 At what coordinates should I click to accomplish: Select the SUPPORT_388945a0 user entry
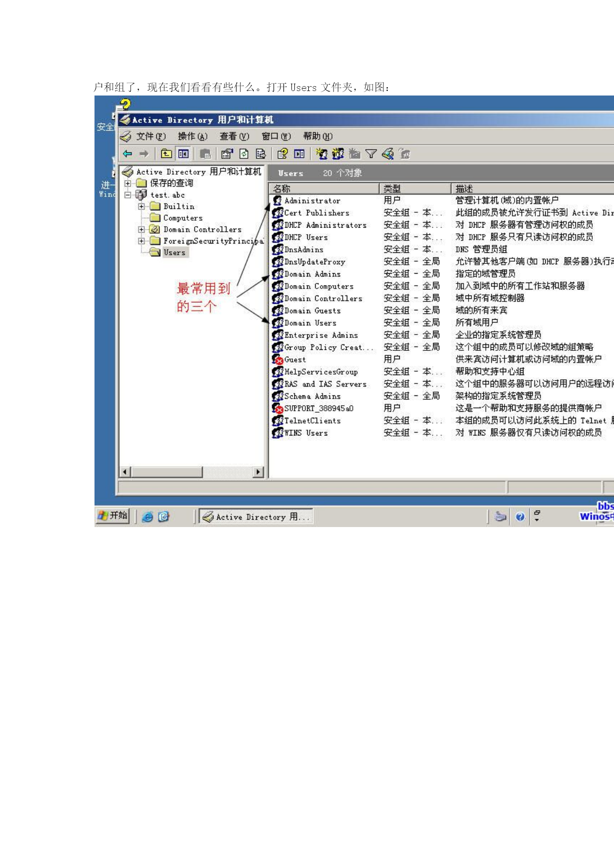(x=313, y=408)
